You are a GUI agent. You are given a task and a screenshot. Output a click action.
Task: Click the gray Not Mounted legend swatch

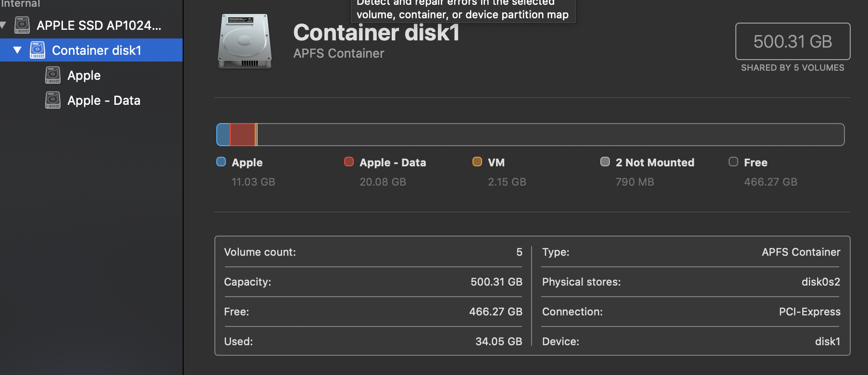605,162
